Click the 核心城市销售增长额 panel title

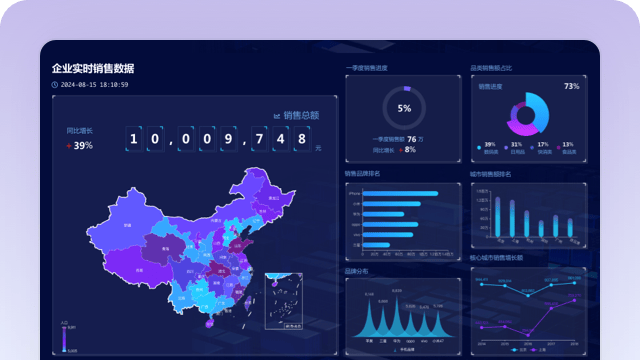496,258
